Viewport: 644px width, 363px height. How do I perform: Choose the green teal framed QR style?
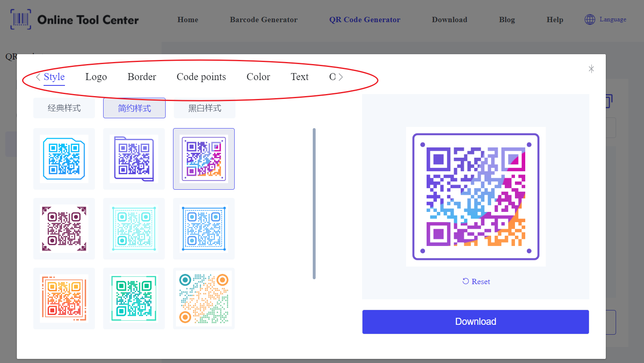coord(134,299)
